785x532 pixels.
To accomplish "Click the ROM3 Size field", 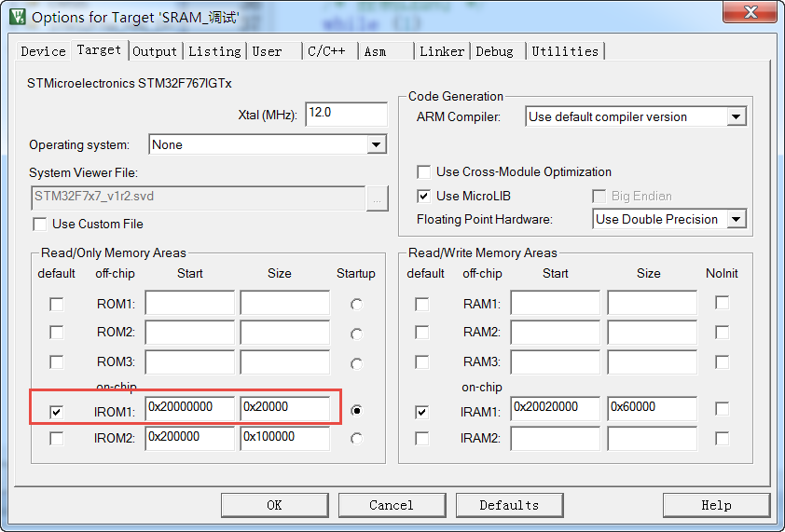I will pos(285,361).
